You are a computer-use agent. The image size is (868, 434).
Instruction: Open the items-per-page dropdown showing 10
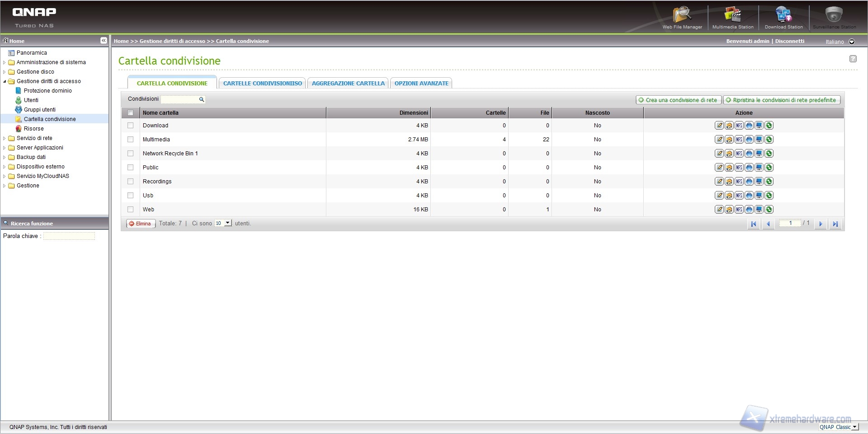(x=223, y=223)
